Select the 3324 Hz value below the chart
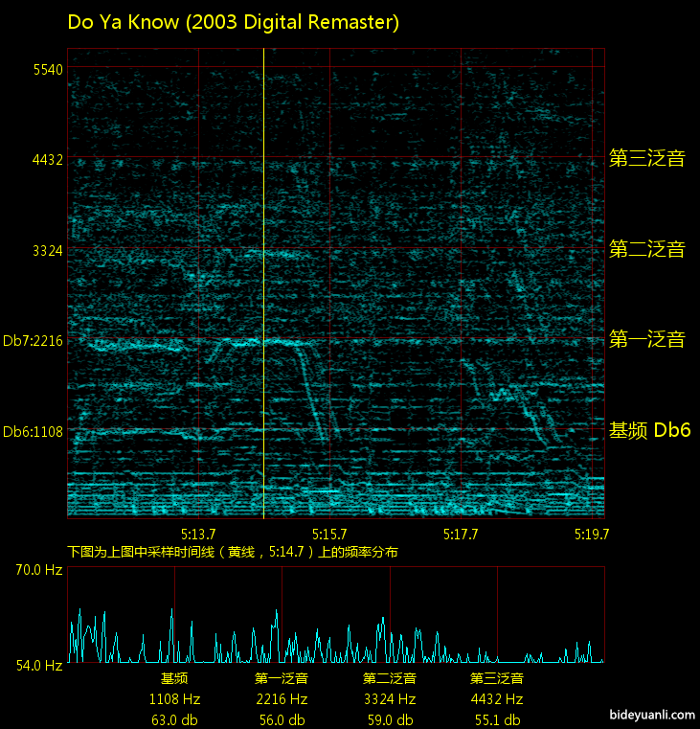 389,699
